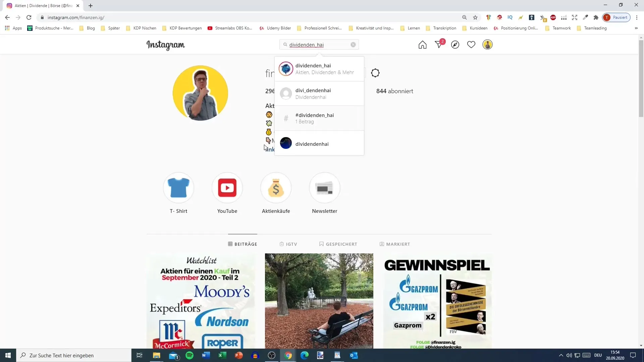Screen dimensions: 644x362
Task: Switch to the Beiträge tab
Action: point(243,244)
